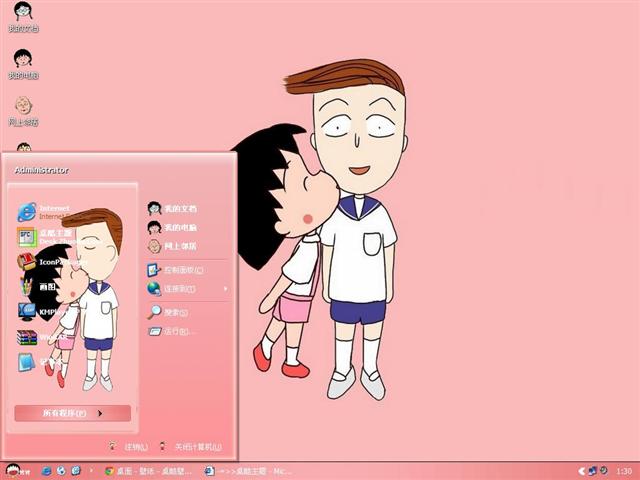Image resolution: width=640 pixels, height=480 pixels.
Task: Click the third Quick Launch icon
Action: coord(76,471)
